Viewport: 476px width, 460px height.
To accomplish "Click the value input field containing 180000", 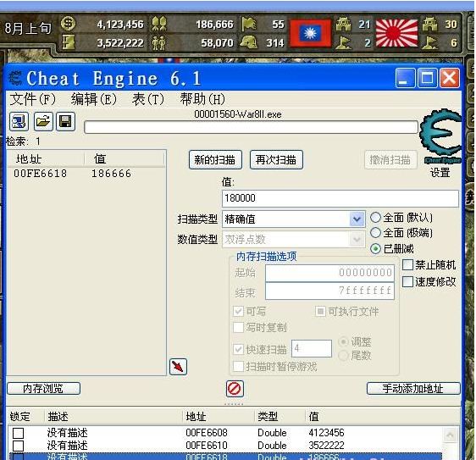I will coord(340,198).
